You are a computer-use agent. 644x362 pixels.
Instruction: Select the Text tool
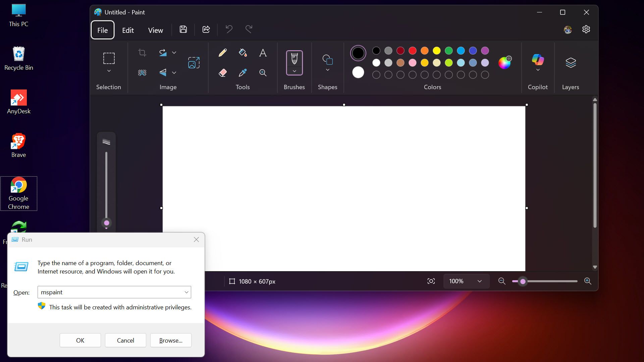click(263, 53)
